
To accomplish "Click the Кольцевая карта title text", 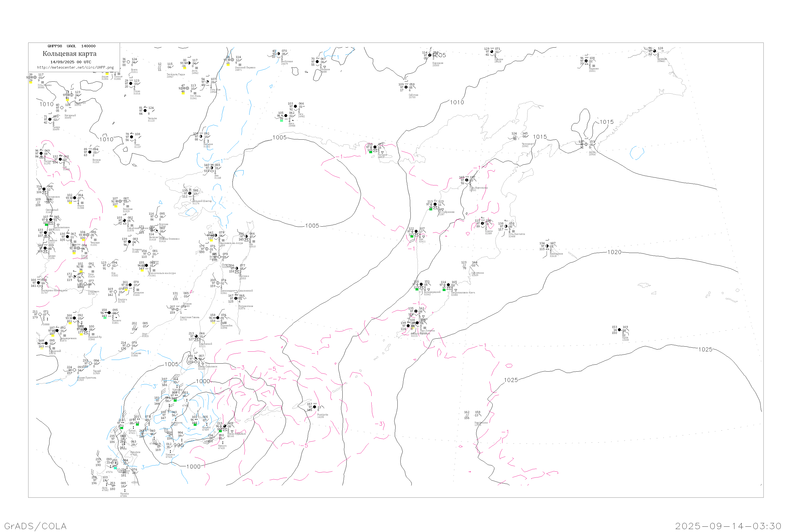I will click(x=69, y=54).
